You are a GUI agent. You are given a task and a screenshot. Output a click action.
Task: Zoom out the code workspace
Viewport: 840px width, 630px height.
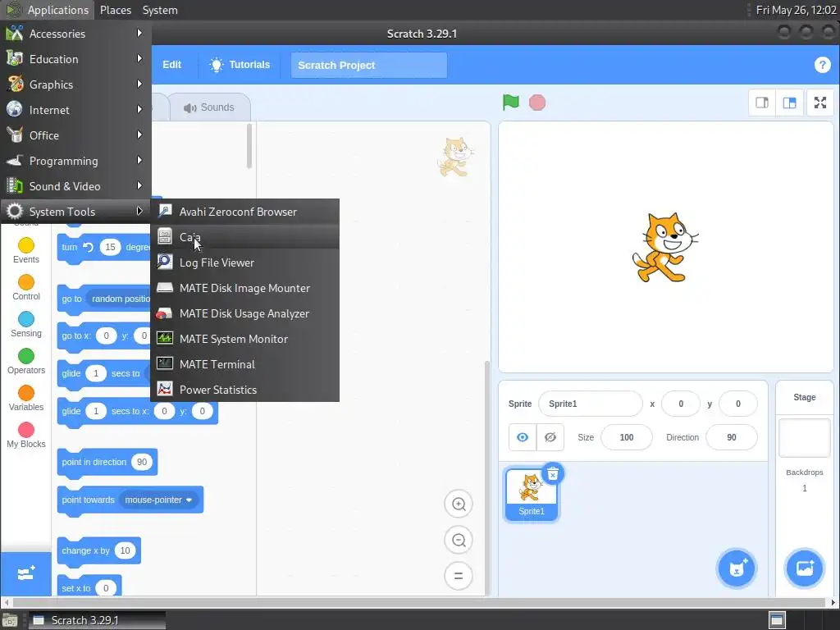tap(458, 540)
